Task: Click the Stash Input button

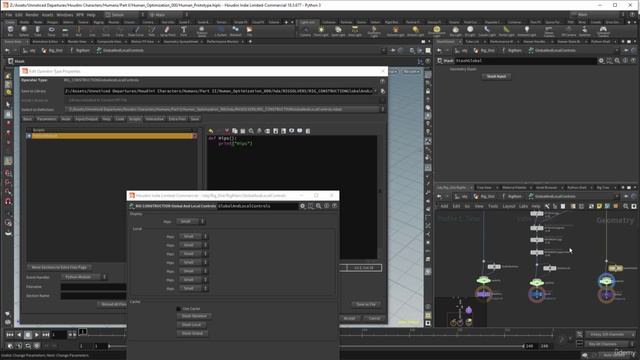Action: click(x=496, y=76)
